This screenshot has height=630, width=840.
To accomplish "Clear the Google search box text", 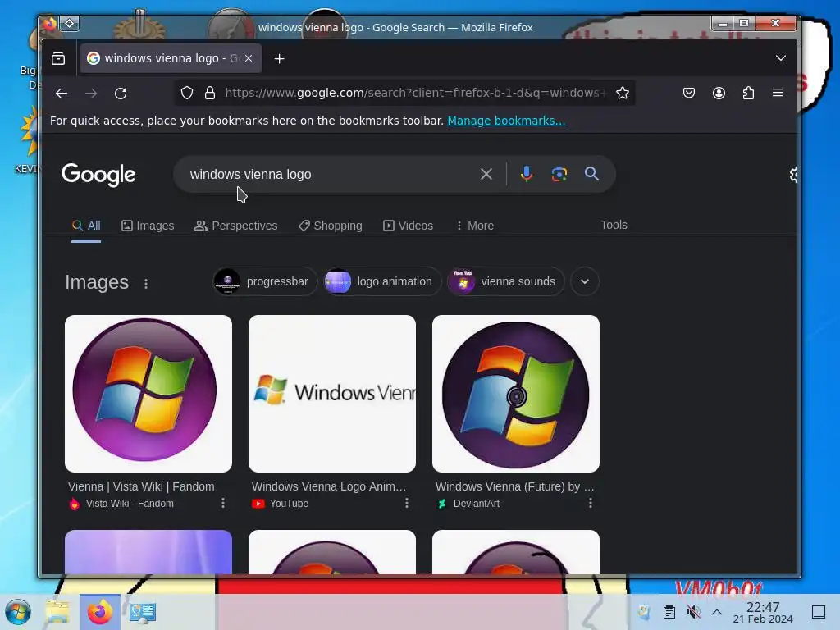I will (x=486, y=174).
